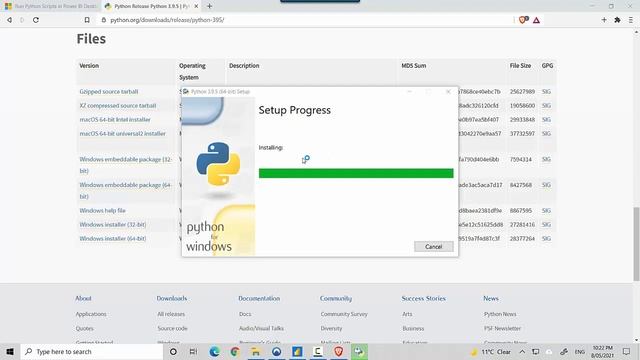Open Cortana circle icon on taskbar

(x=173, y=351)
